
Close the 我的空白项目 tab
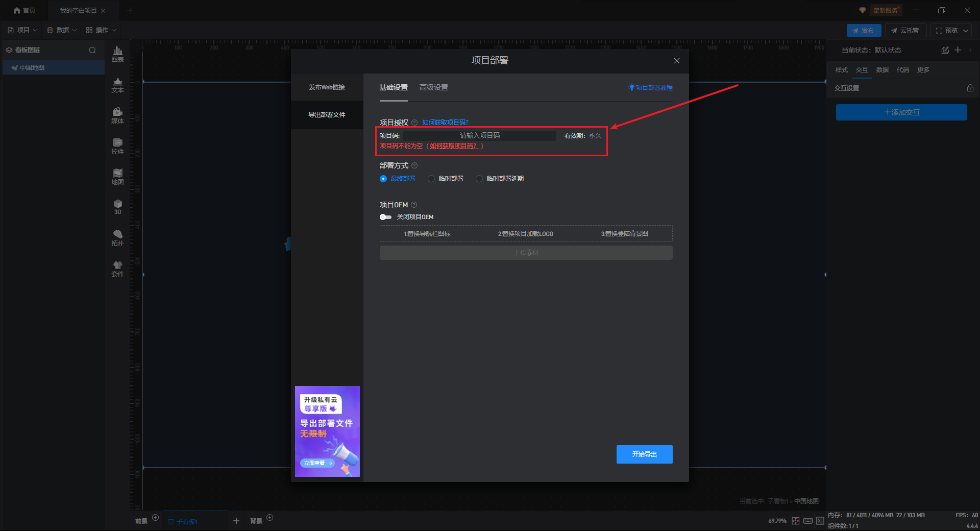click(103, 11)
